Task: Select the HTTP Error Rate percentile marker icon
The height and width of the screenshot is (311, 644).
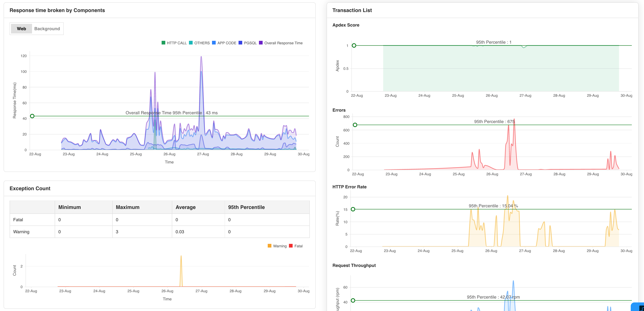Action: pos(353,209)
